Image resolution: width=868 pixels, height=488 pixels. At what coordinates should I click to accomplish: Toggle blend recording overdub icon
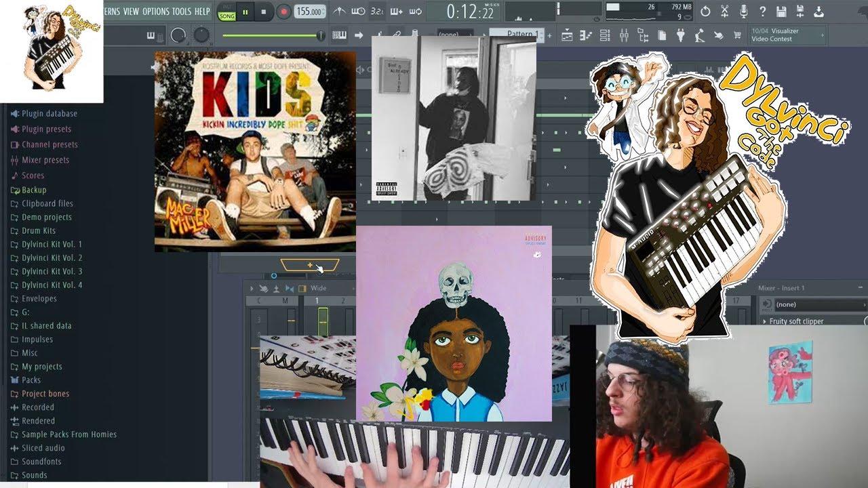point(395,12)
